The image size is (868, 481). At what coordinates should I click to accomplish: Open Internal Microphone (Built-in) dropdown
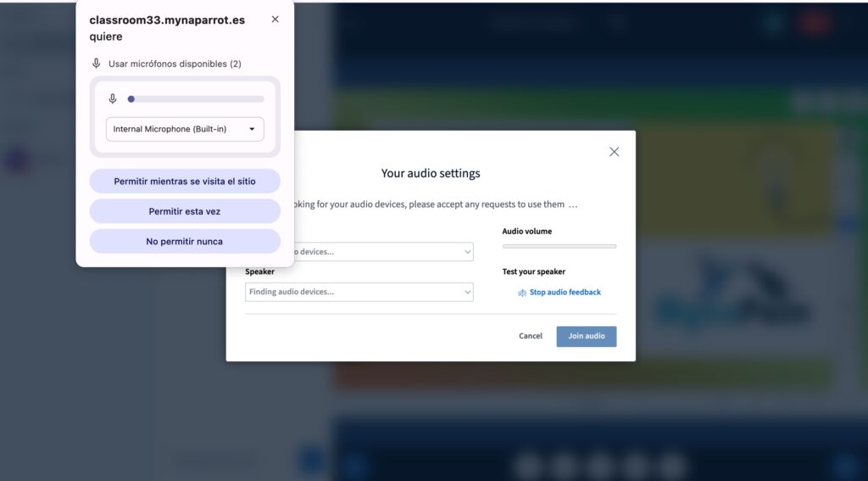tap(185, 129)
